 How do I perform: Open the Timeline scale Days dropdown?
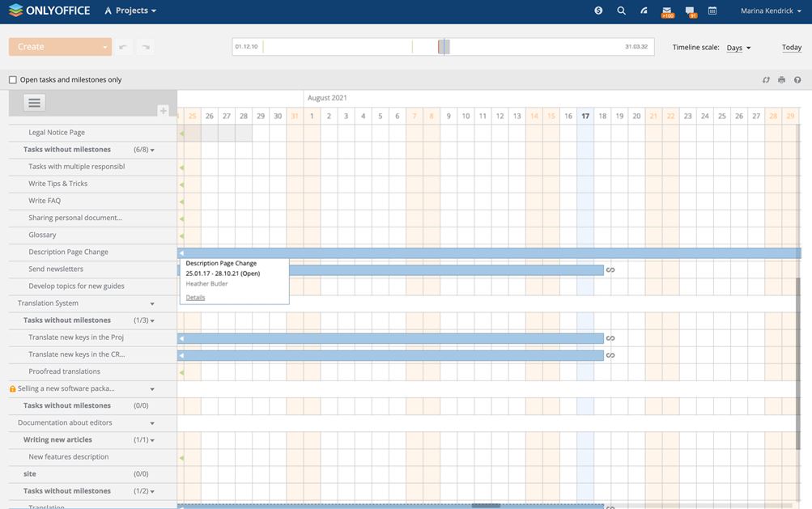point(738,48)
